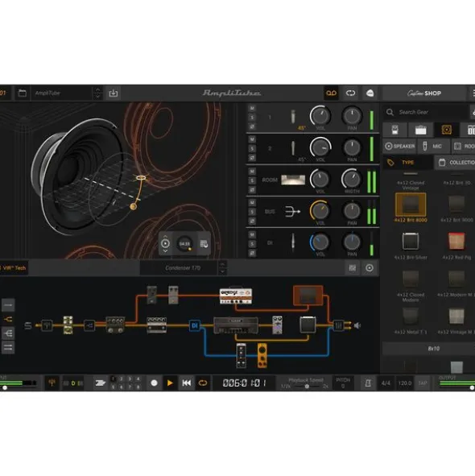Click the ToneNET cloud icon

[x=370, y=93]
